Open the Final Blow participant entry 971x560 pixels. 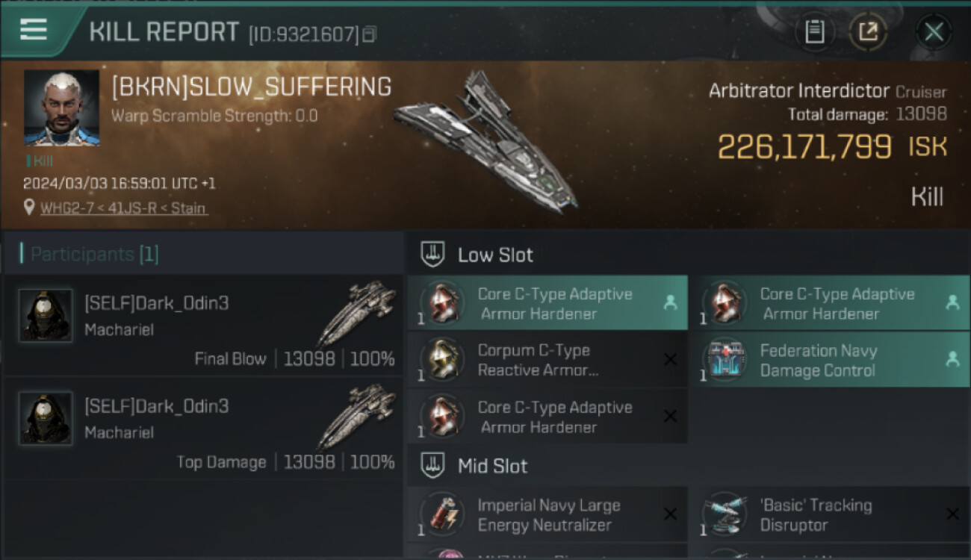203,326
